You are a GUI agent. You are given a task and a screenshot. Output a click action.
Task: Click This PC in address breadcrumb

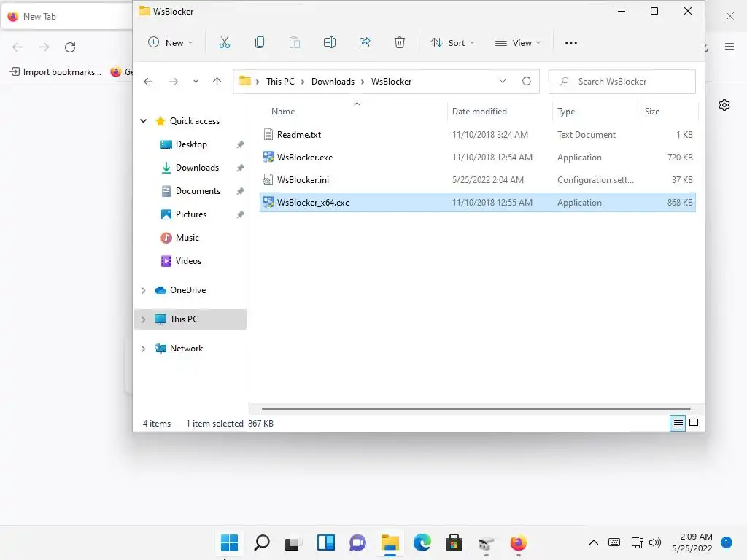click(x=280, y=82)
